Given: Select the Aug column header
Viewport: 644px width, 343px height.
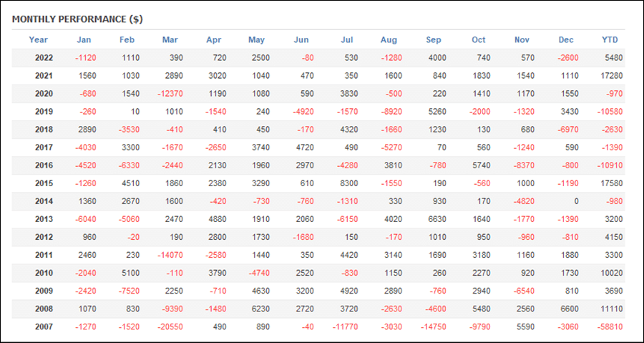Looking at the screenshot, I should coord(389,40).
